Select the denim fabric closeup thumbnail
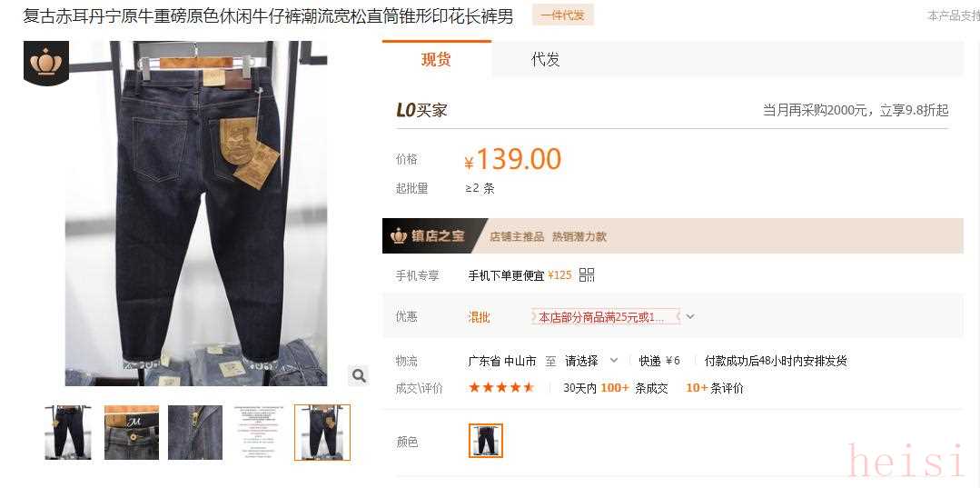The width and height of the screenshot is (980, 488). 195,433
